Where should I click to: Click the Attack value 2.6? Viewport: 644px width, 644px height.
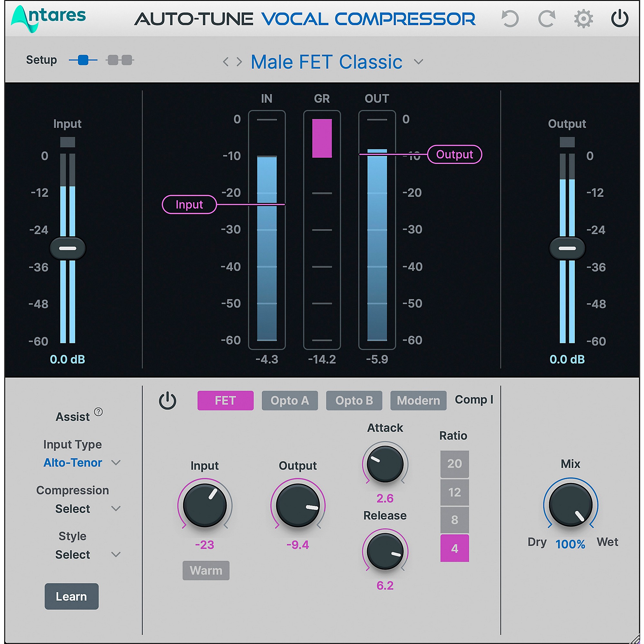pos(385,498)
